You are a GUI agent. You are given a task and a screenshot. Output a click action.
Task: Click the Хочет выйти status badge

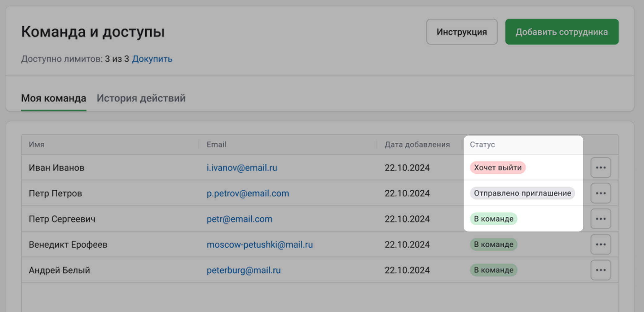[x=497, y=167]
